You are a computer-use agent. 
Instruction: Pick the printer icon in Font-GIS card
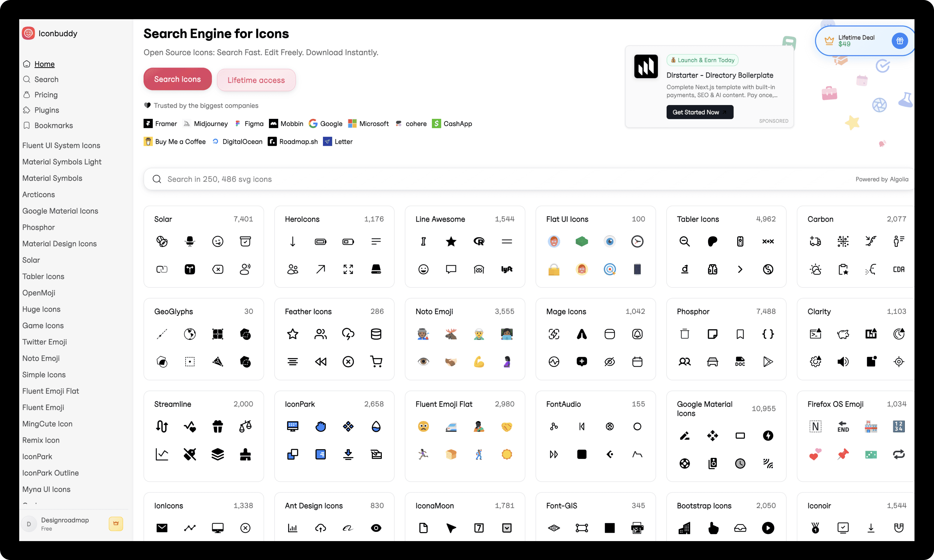pyautogui.click(x=637, y=528)
